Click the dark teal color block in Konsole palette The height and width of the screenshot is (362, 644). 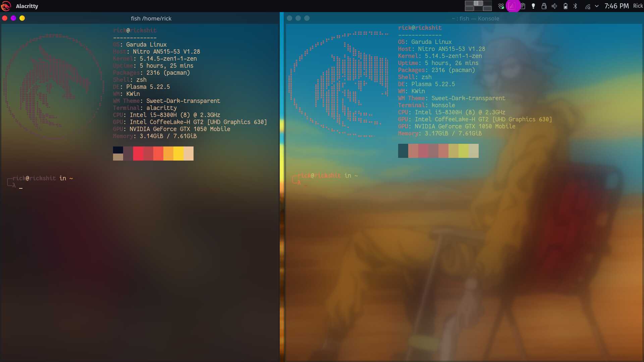click(x=403, y=151)
